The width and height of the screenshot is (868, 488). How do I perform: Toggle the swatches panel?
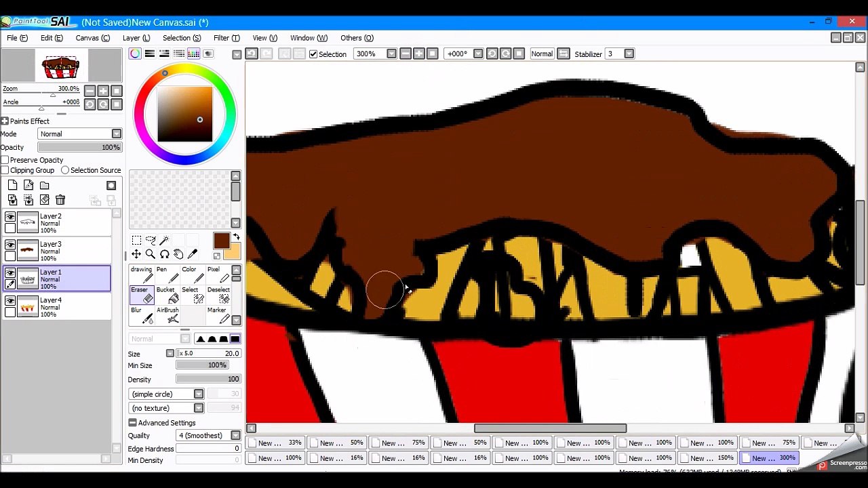click(x=194, y=54)
